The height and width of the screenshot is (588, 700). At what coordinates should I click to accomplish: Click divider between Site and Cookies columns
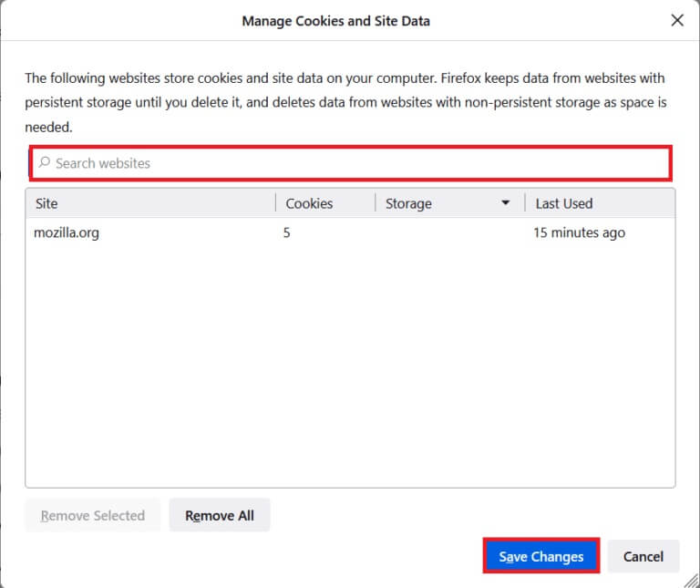[275, 203]
